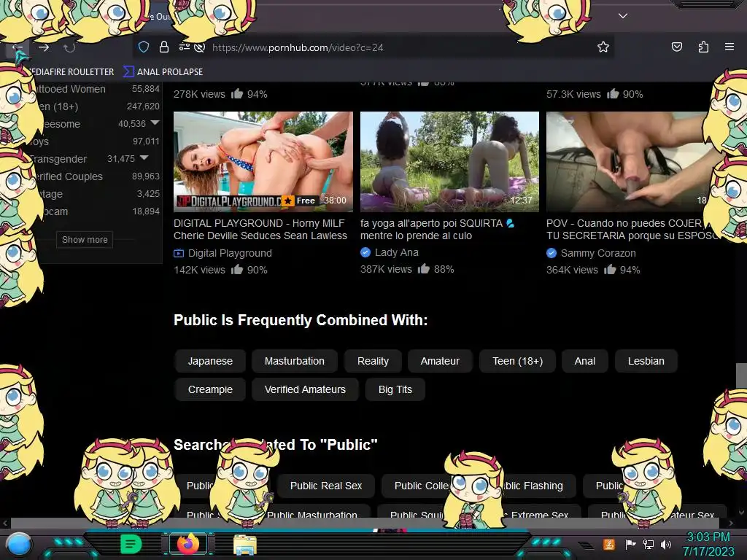The height and width of the screenshot is (560, 747).
Task: Open the tracking protection shield icon
Action: point(144,47)
